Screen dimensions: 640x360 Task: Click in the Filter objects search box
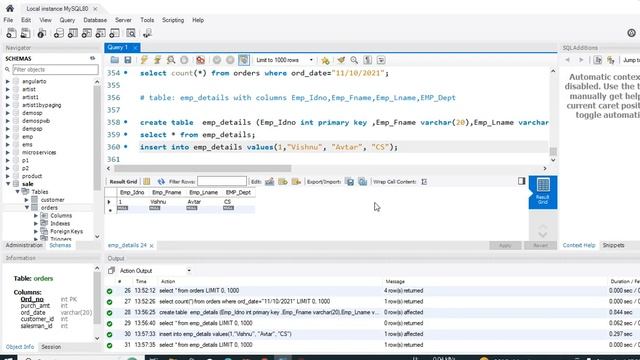[55, 70]
